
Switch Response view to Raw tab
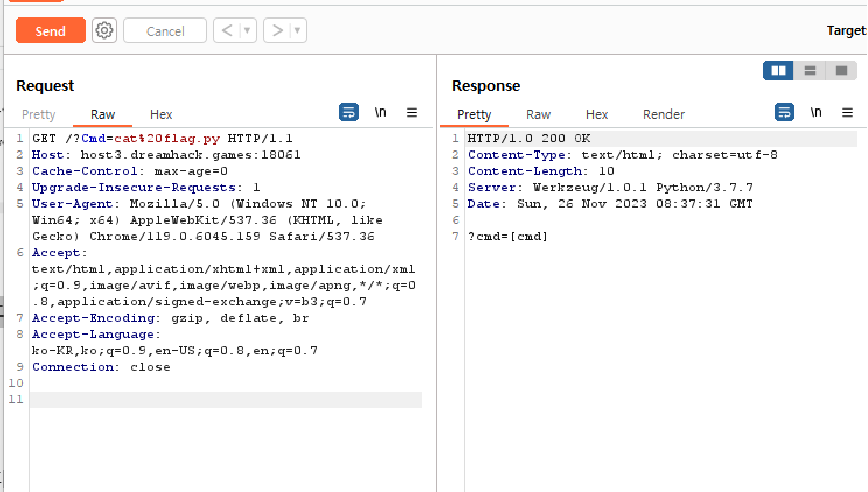[x=538, y=114]
